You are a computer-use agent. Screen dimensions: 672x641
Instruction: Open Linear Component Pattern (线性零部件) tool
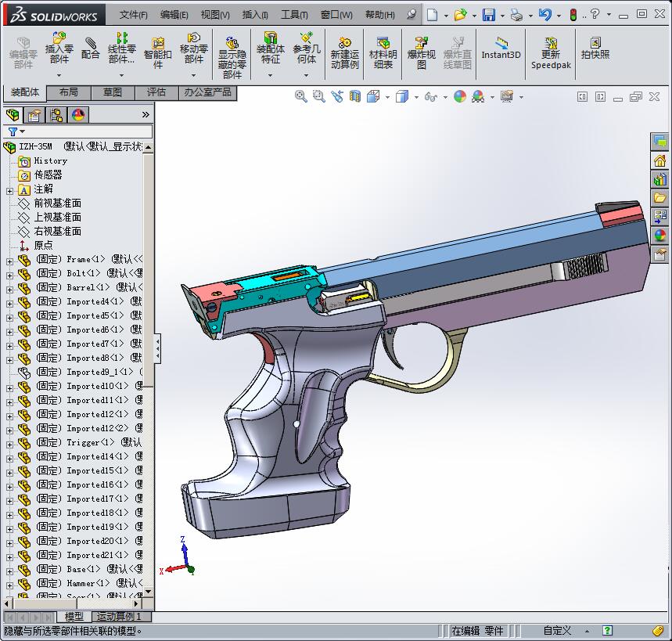click(x=122, y=48)
